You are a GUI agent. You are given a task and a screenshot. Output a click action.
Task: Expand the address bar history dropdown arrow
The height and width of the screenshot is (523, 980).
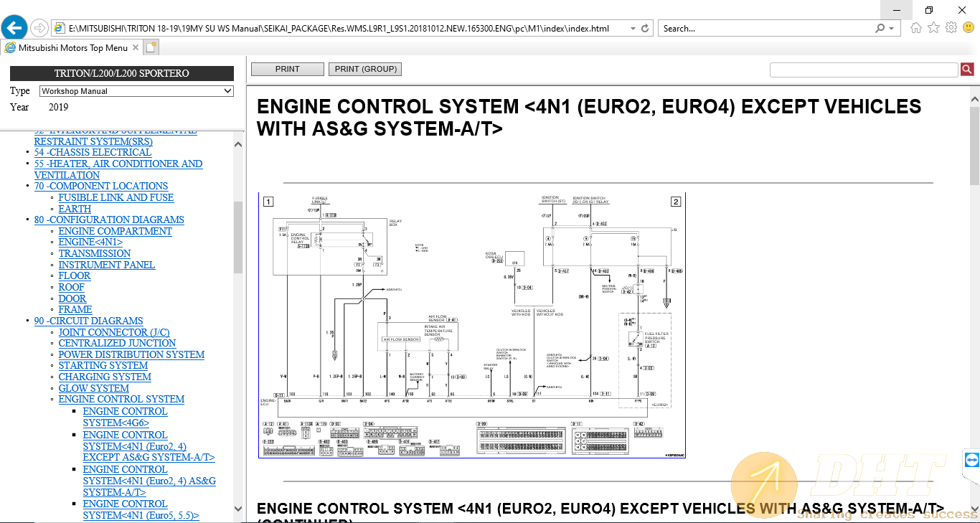(x=632, y=29)
